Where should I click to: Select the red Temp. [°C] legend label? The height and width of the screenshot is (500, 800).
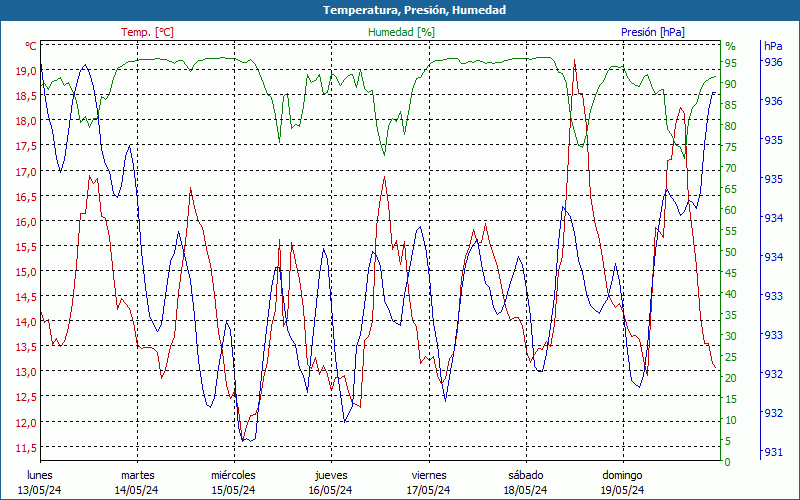coord(147,32)
